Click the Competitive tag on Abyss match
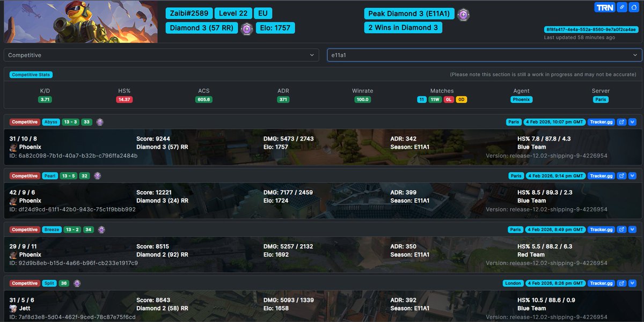The height and width of the screenshot is (322, 644). tap(25, 122)
